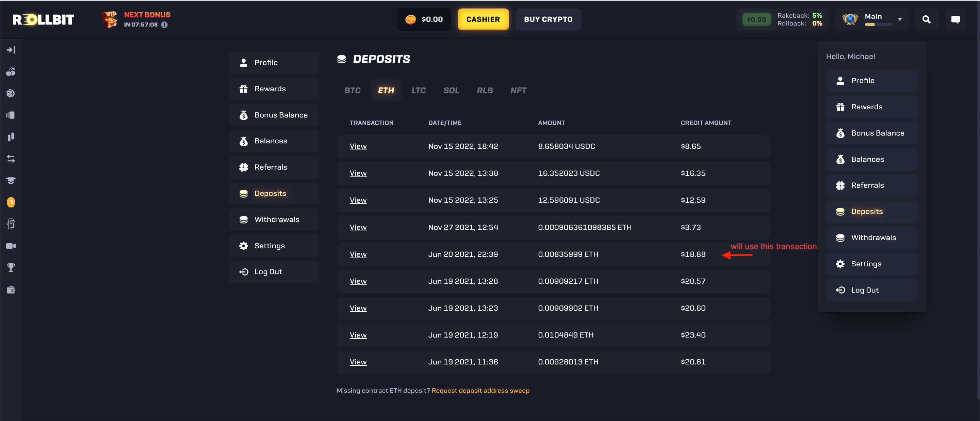The width and height of the screenshot is (980, 421).
Task: Open the search magnifier icon
Action: (x=926, y=19)
